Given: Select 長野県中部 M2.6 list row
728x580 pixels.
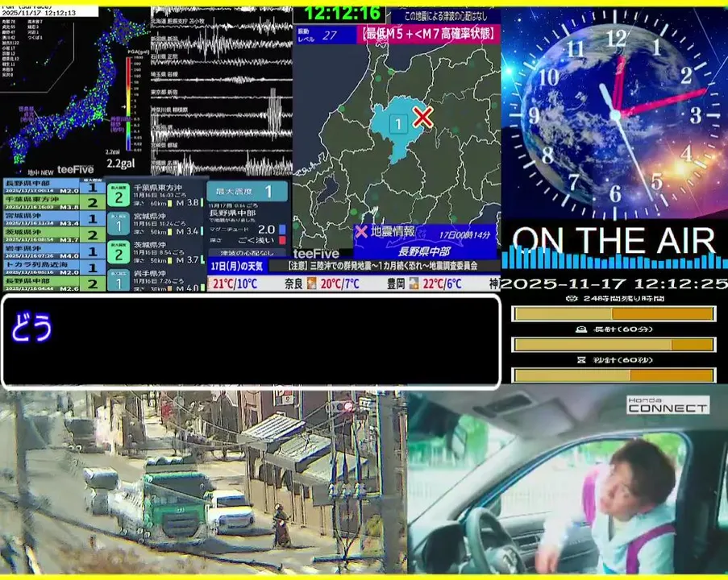Looking at the screenshot, I should [54, 284].
